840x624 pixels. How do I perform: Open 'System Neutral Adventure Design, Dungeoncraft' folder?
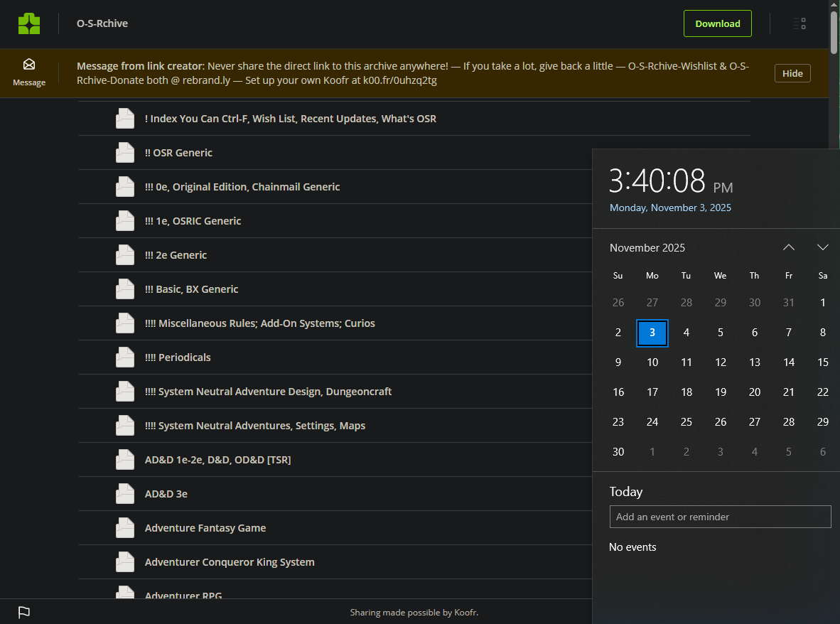tap(268, 391)
